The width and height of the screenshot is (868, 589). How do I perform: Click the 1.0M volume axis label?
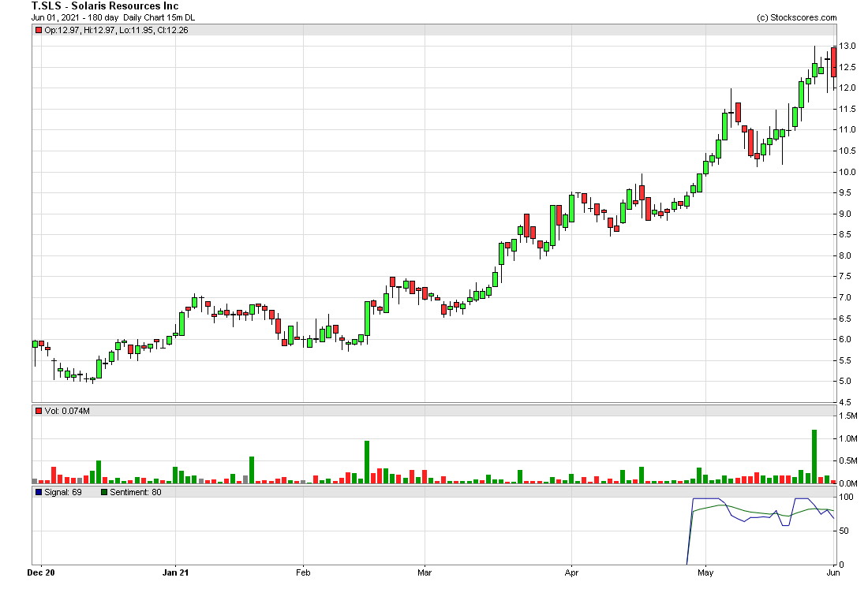point(848,438)
